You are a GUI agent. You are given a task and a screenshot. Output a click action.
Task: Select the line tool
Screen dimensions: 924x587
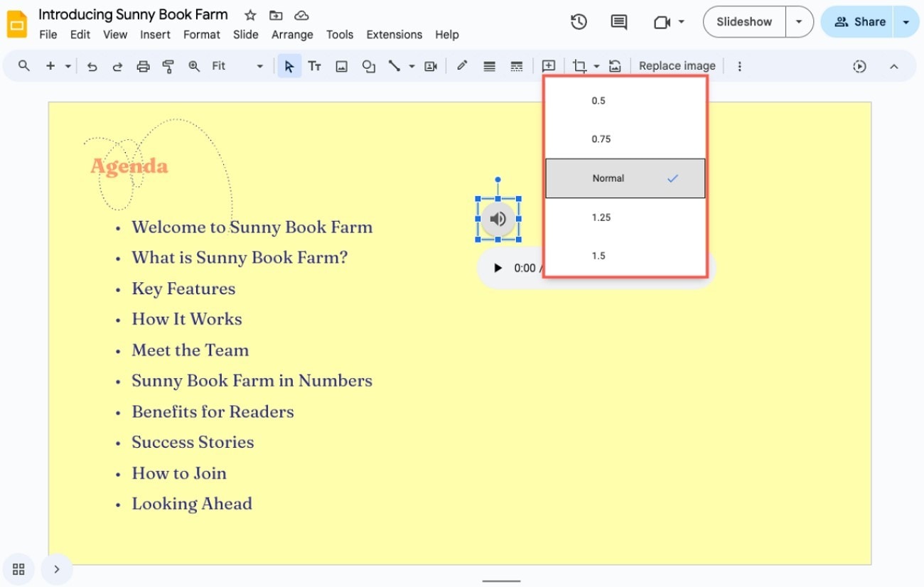click(394, 66)
